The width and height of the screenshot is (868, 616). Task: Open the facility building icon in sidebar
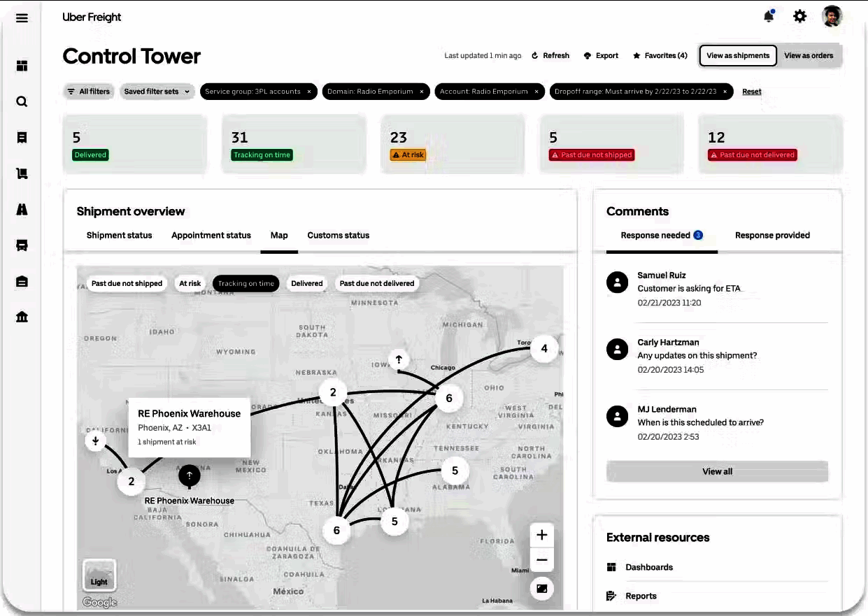(22, 281)
